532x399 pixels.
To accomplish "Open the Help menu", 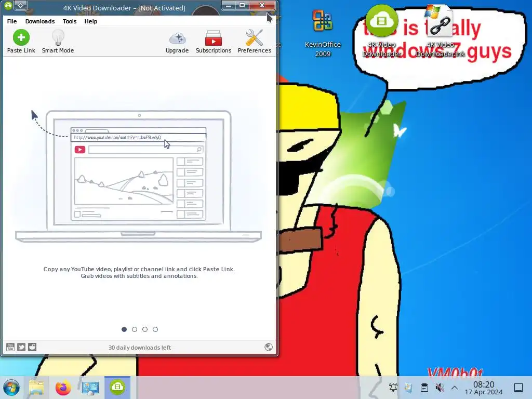I will (90, 21).
